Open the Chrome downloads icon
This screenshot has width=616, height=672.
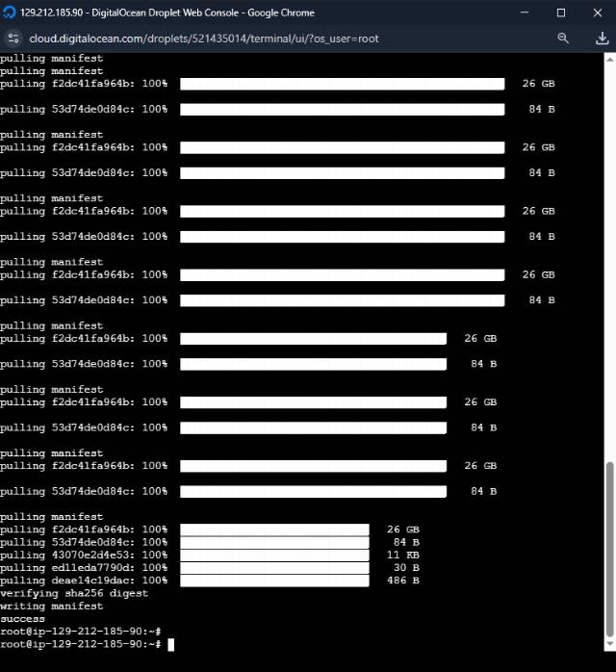(x=601, y=38)
